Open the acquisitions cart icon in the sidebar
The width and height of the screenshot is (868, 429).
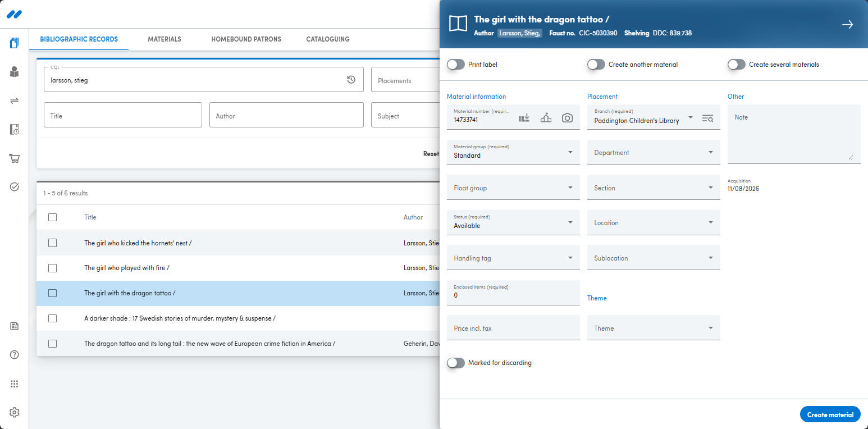pyautogui.click(x=15, y=158)
